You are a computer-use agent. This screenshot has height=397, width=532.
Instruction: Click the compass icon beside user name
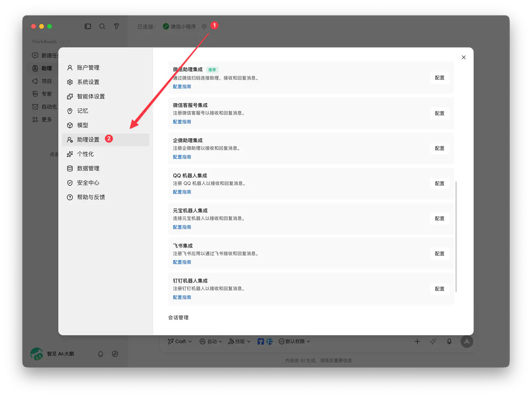(115, 354)
